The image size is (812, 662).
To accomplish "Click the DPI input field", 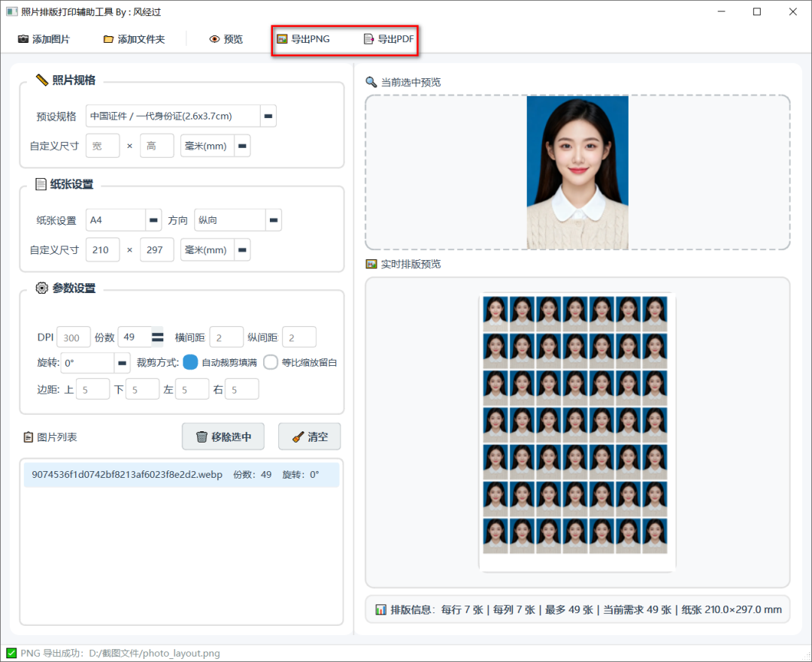I will [74, 337].
